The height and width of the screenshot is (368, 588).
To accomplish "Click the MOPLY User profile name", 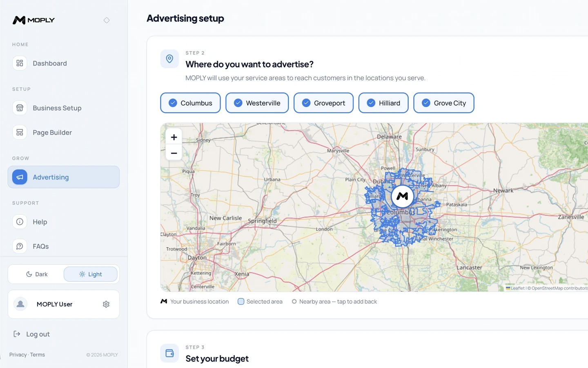I will point(54,304).
